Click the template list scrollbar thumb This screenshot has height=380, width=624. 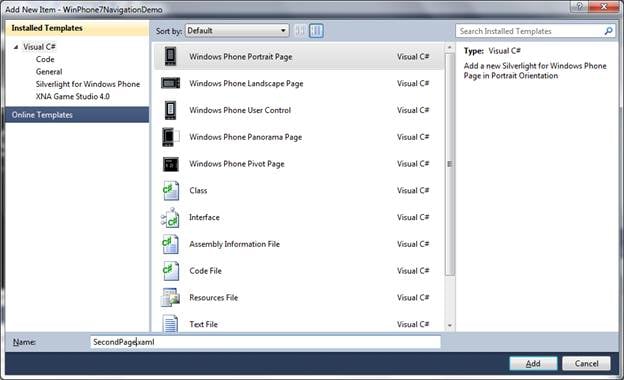click(x=450, y=164)
